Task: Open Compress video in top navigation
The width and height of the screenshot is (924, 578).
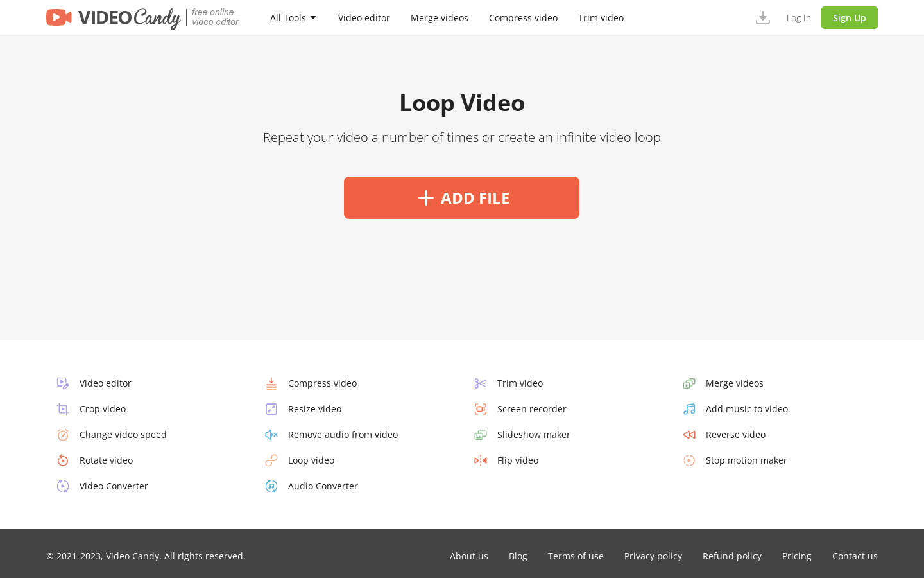Action: point(523,18)
